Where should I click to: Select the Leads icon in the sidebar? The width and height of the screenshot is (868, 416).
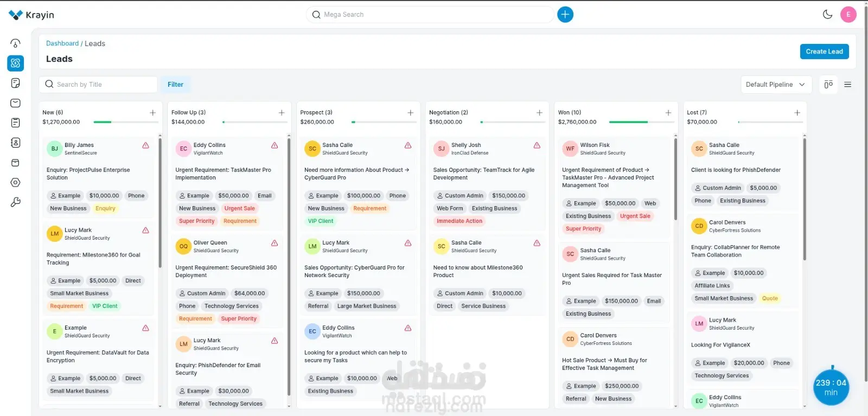16,63
